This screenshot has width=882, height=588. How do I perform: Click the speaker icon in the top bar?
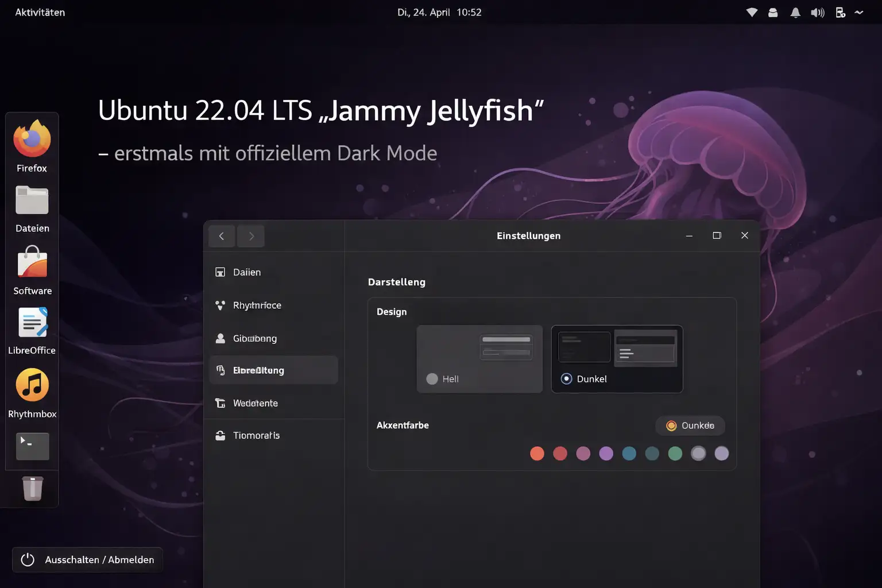tap(817, 12)
